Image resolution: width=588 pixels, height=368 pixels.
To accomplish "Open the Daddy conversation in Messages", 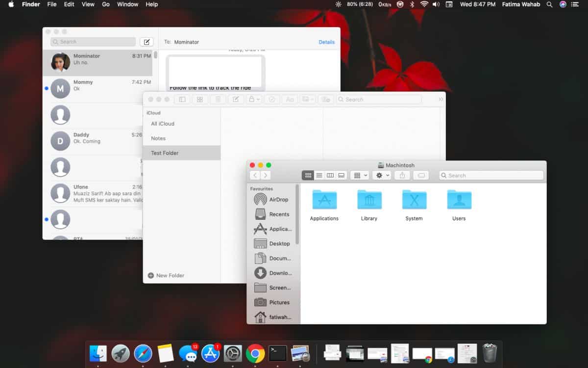I will [93, 141].
